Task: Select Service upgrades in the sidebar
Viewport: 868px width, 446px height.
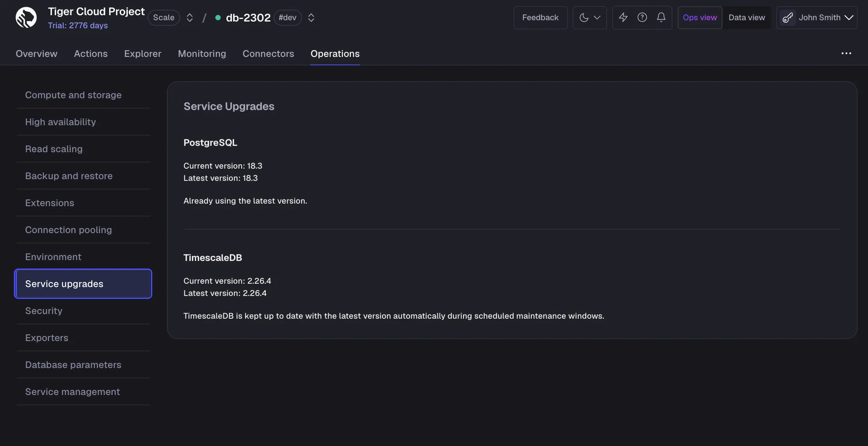Action: pyautogui.click(x=83, y=284)
